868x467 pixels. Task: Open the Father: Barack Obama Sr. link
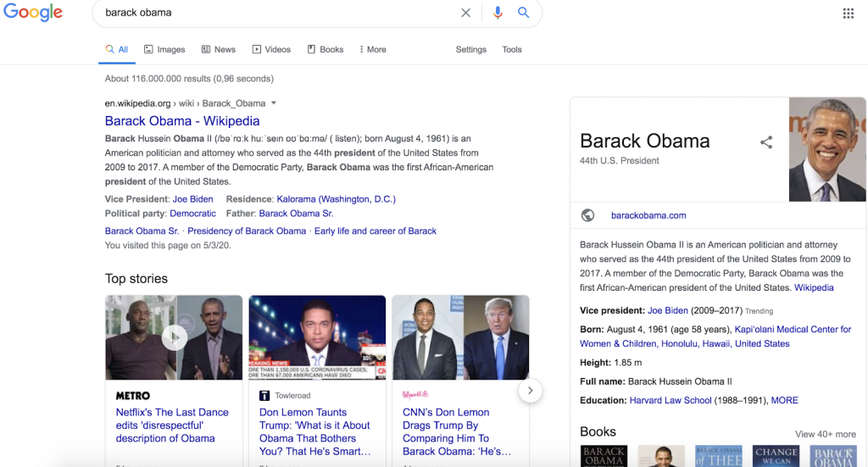[296, 214]
